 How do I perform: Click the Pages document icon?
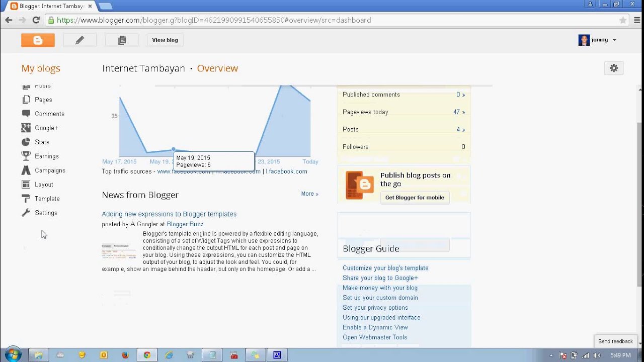pyautogui.click(x=26, y=100)
